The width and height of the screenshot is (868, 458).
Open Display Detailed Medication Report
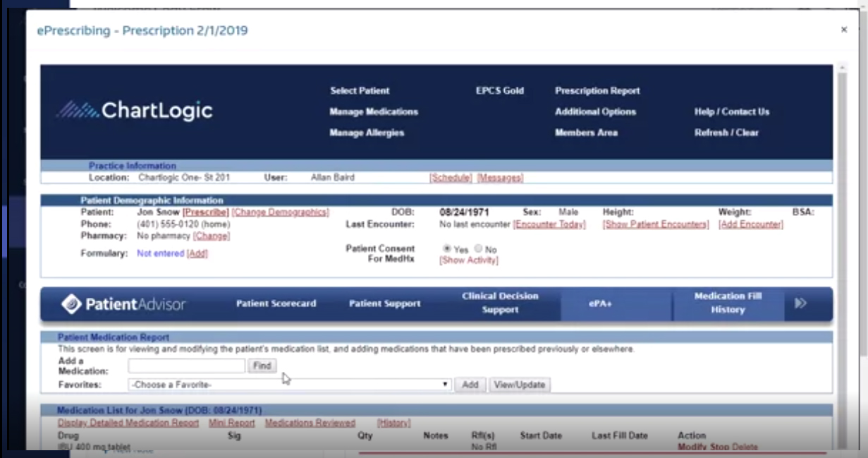128,423
